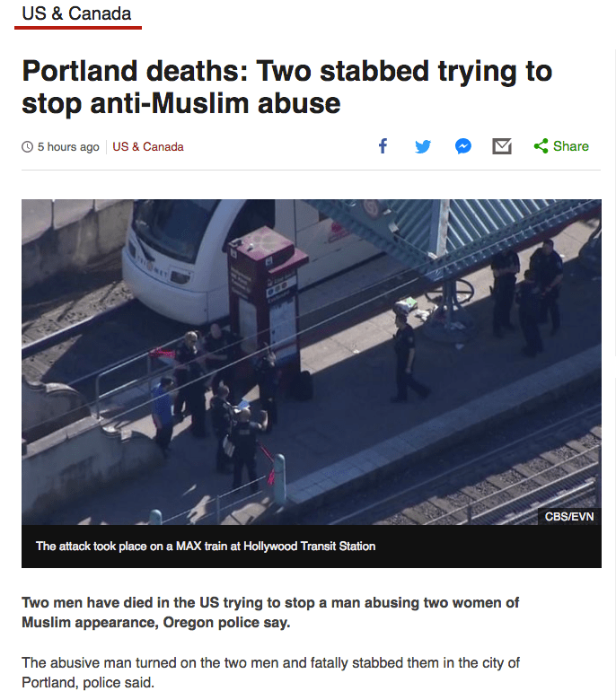This screenshot has height=700, width=616.
Task: Click the bold intro paragraph
Action: click(x=270, y=612)
